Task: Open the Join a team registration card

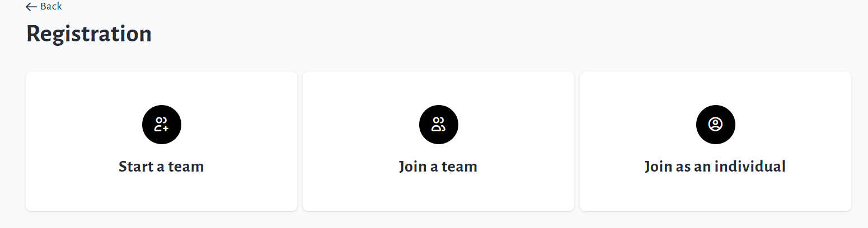Action: tap(438, 141)
